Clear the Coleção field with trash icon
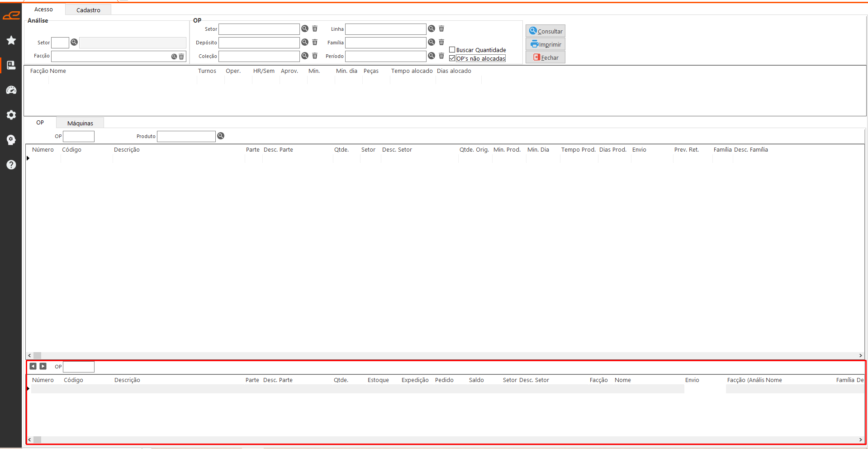This screenshot has height=449, width=868. pos(315,56)
